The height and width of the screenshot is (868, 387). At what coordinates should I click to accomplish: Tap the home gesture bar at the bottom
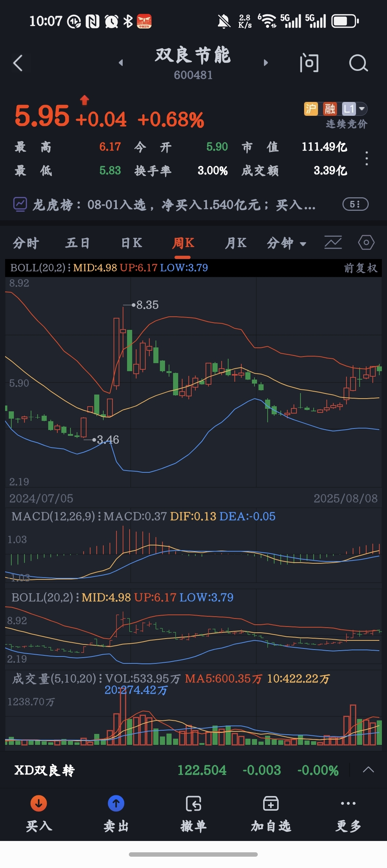click(x=193, y=854)
